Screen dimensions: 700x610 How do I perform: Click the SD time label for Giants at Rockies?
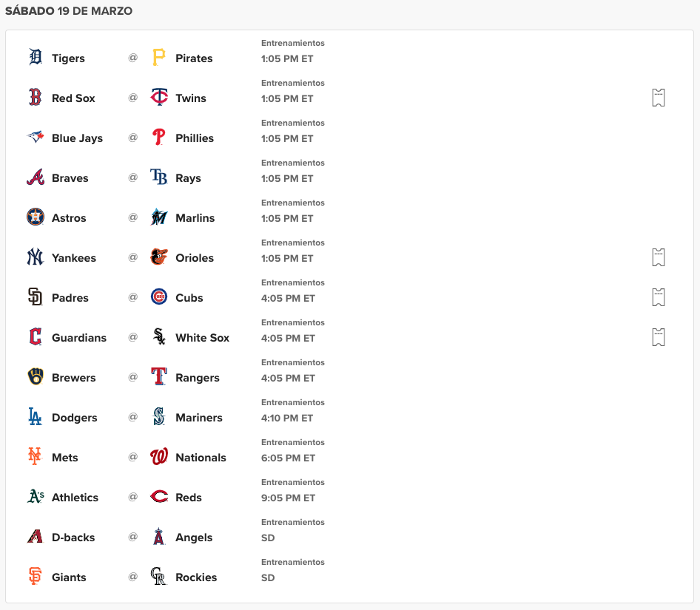[267, 577]
